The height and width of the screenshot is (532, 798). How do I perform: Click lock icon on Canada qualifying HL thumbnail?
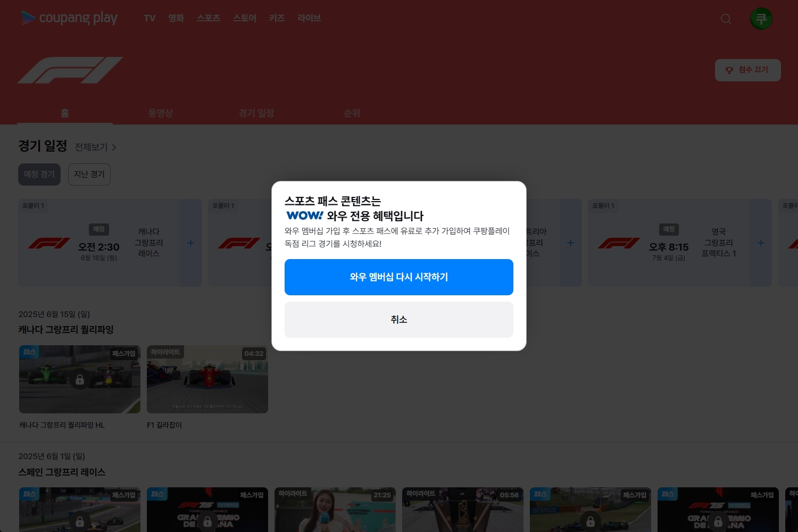point(80,379)
